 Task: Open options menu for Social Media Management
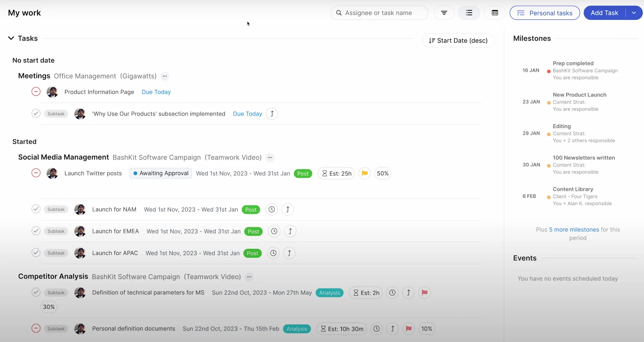tap(270, 157)
